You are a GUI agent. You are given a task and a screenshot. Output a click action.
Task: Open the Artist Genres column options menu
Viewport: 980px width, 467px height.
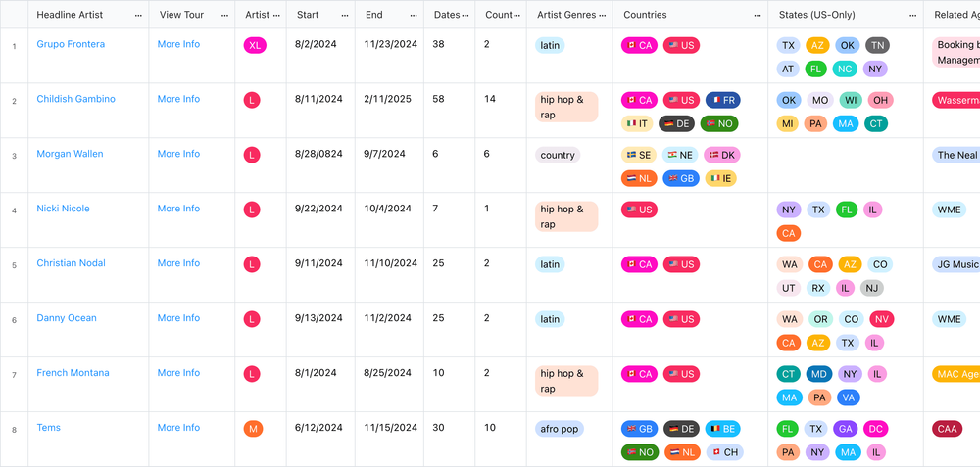pos(602,15)
